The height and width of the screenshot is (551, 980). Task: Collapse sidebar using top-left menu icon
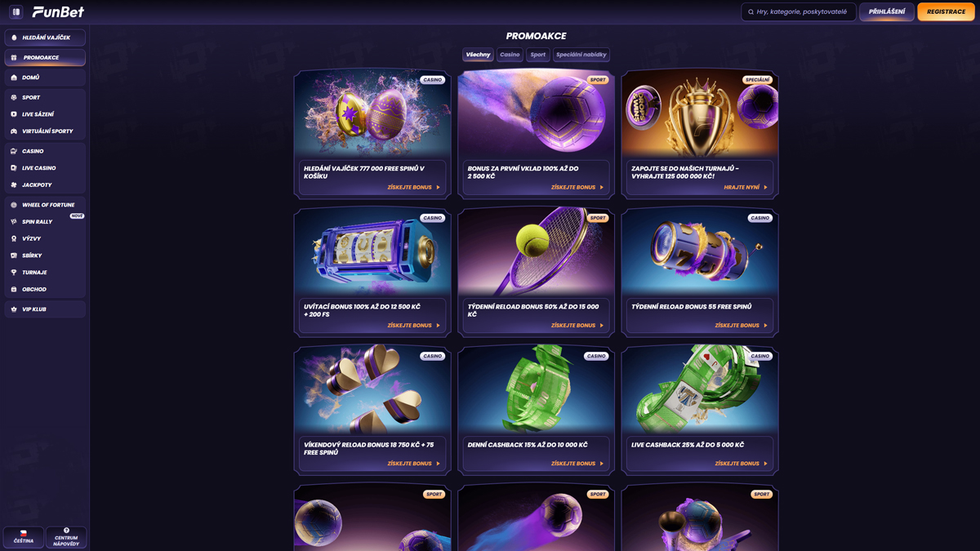pyautogui.click(x=16, y=12)
